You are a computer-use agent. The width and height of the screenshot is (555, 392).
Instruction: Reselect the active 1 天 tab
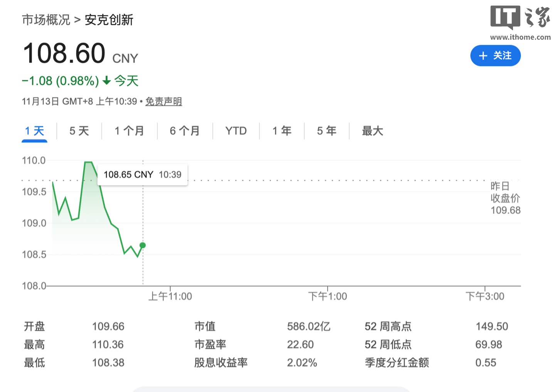click(34, 131)
